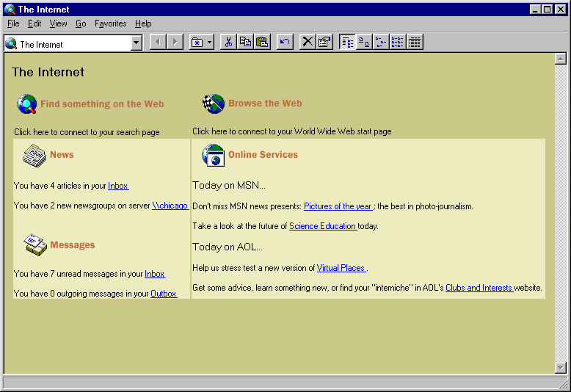Open the Virtual Places link
571x392 pixels.
click(x=341, y=268)
